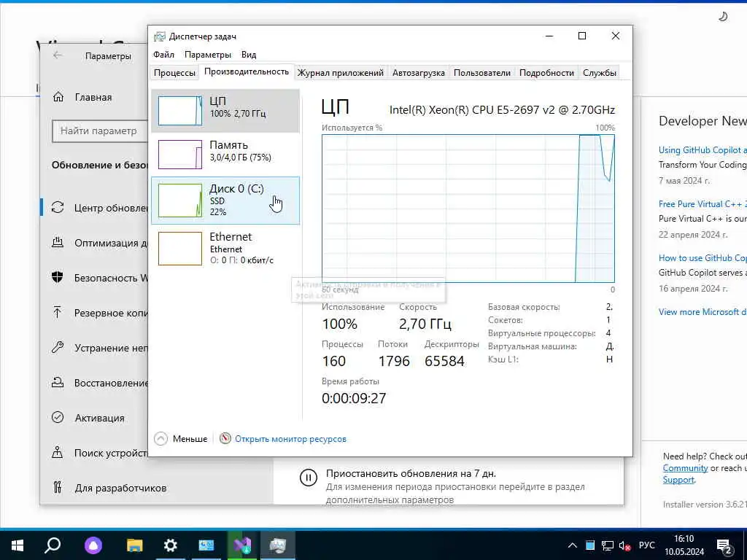Open the notification center icon

click(x=724, y=546)
